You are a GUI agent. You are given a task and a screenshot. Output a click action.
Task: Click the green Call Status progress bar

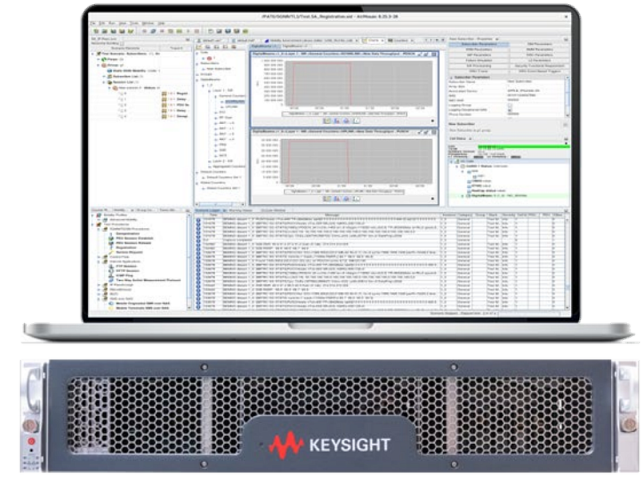(524, 147)
